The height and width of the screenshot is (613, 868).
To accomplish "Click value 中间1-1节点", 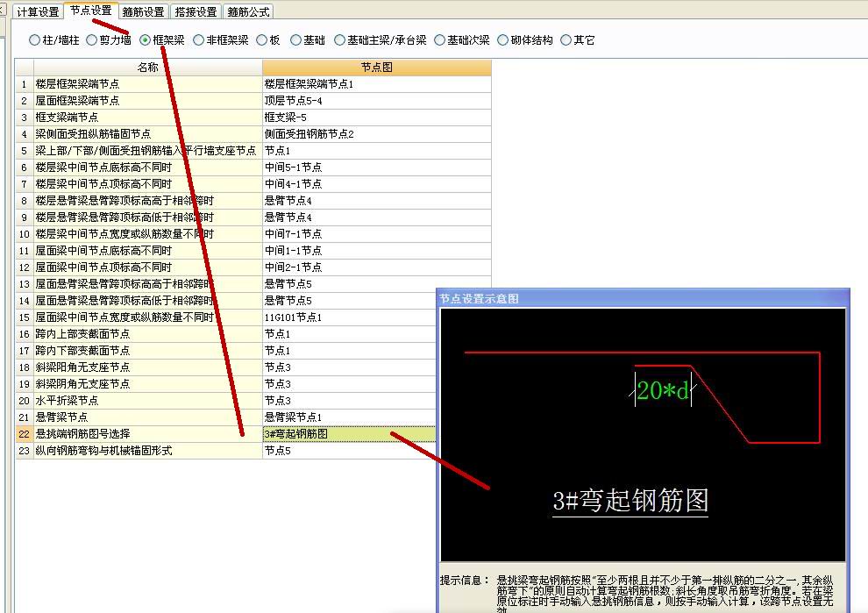I will pos(376,250).
